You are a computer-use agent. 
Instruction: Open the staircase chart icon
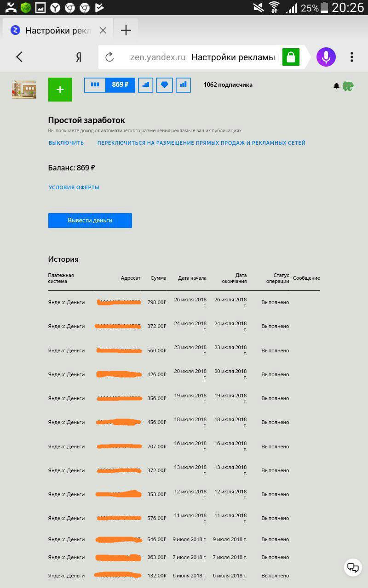[146, 85]
